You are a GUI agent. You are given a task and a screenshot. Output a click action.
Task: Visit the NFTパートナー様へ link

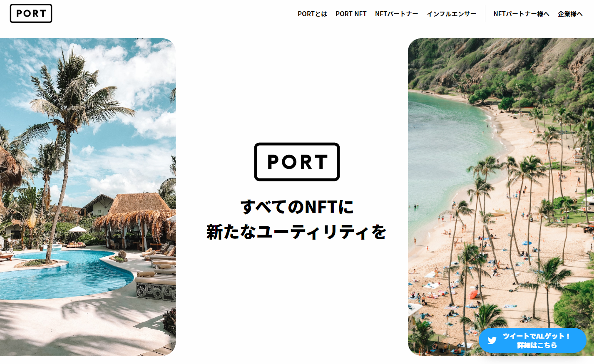[x=521, y=14]
